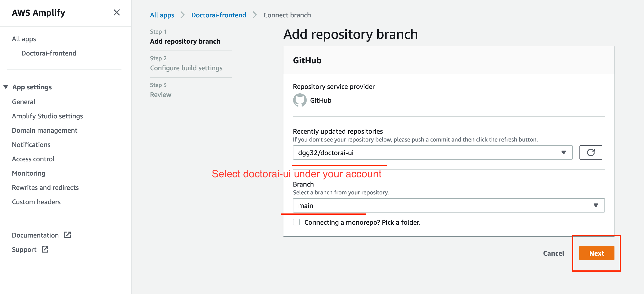The height and width of the screenshot is (294, 644).
Task: Open Rewrites and redirects
Action: (x=45, y=188)
